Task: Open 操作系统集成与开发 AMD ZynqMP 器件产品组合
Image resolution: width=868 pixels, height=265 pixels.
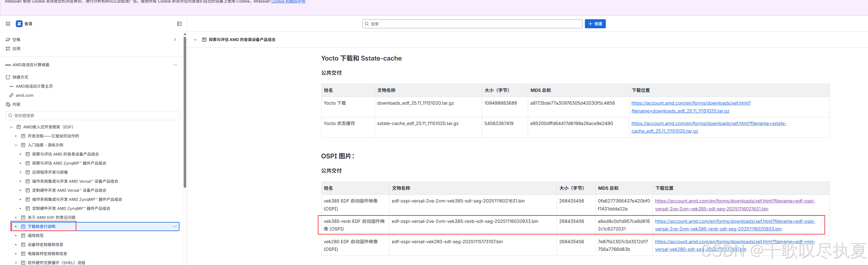Action: [x=77, y=200]
